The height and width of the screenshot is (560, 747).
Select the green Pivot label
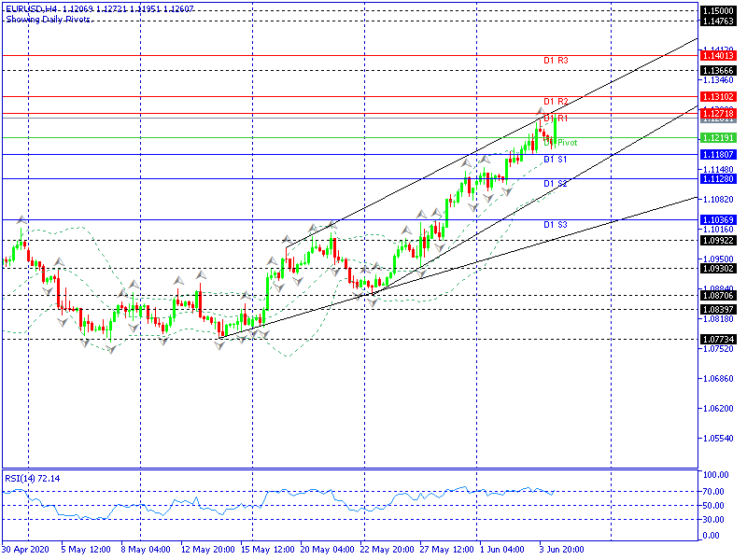point(568,143)
